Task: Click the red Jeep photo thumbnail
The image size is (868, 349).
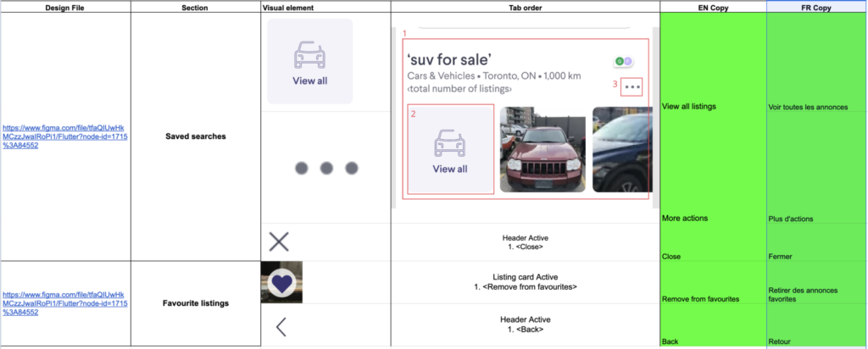Action: [542, 149]
